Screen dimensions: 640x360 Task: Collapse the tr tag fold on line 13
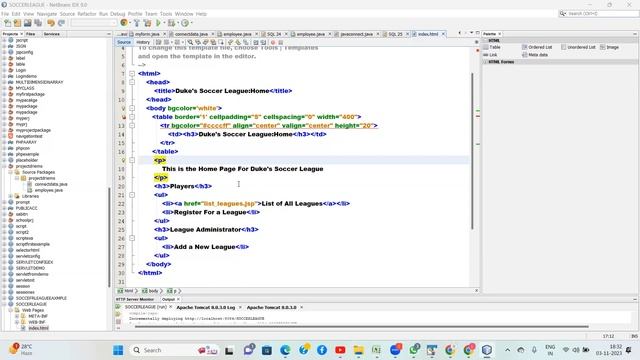tap(132, 125)
